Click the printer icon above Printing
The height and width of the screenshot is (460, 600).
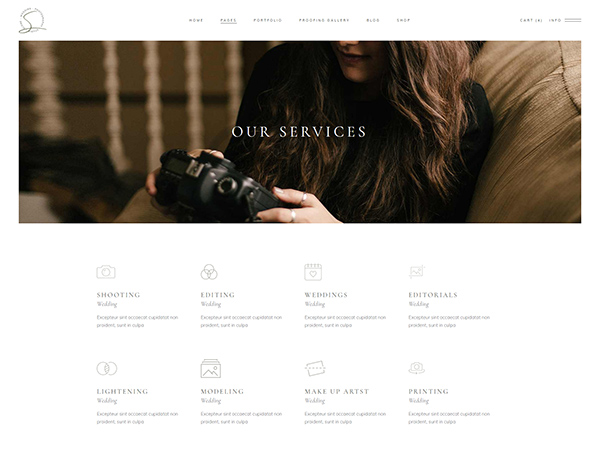pyautogui.click(x=417, y=368)
